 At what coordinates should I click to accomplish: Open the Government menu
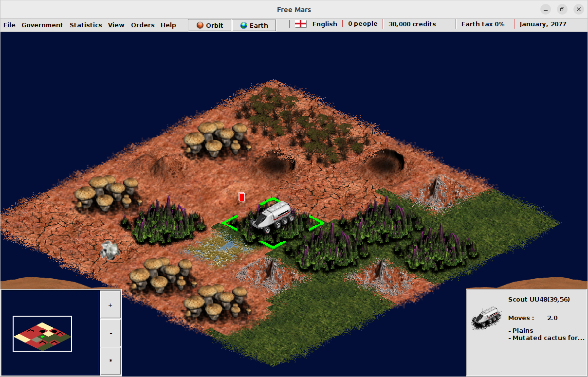click(42, 25)
